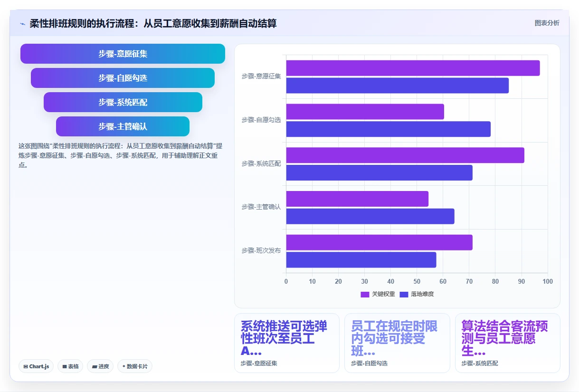Select the 步骤-意愿征集 funnel stage
This screenshot has height=392, width=579.
pos(123,54)
